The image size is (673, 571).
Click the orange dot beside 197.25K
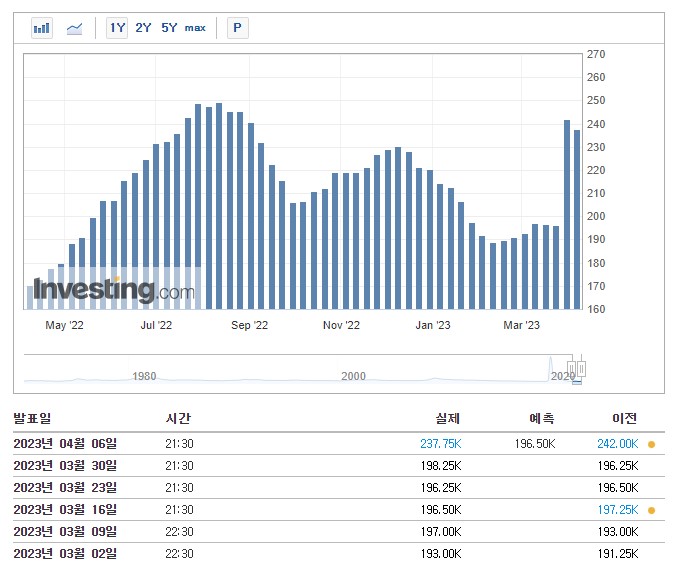pyautogui.click(x=652, y=510)
